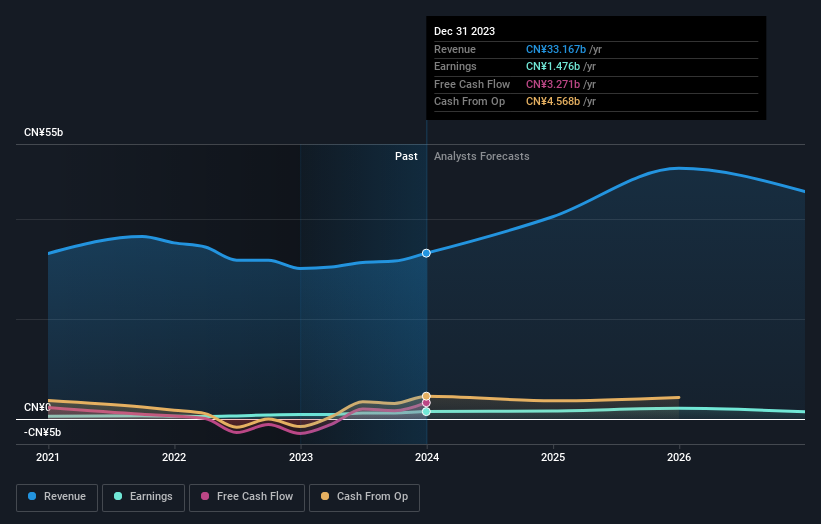821x524 pixels.
Task: Select the 2021 x-axis label
Action: tap(48, 457)
